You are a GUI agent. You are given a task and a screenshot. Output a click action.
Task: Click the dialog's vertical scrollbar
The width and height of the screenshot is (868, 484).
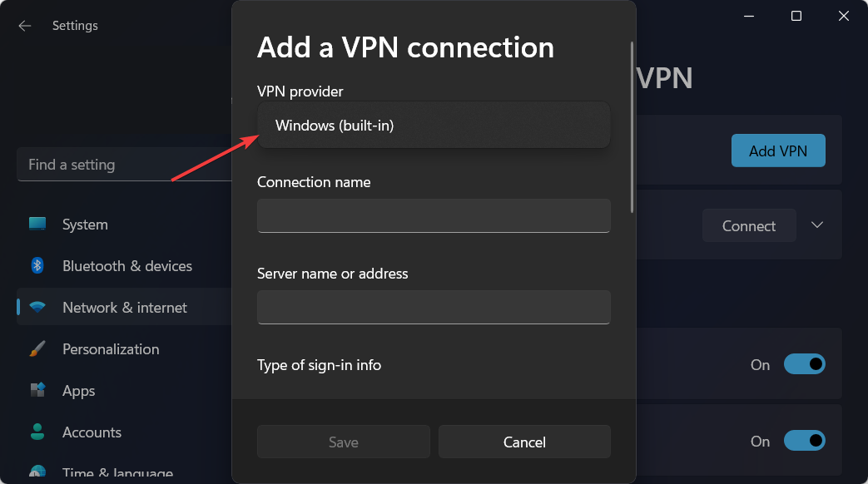632,127
